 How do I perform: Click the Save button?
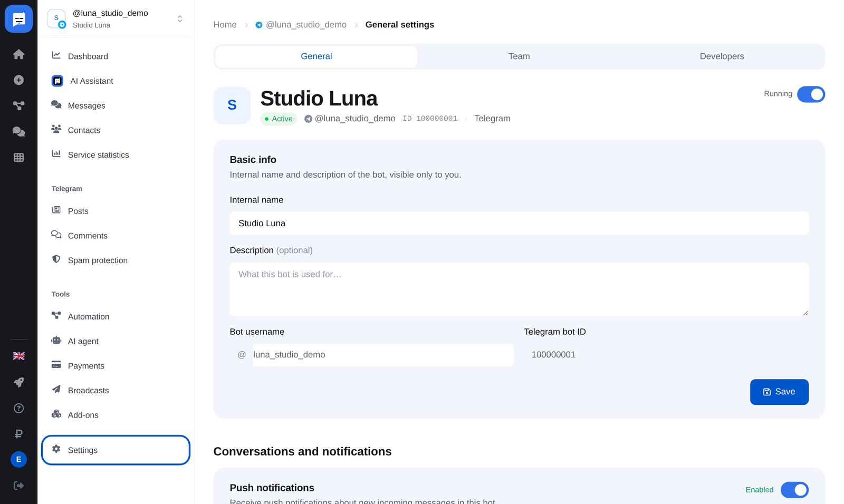(x=779, y=392)
